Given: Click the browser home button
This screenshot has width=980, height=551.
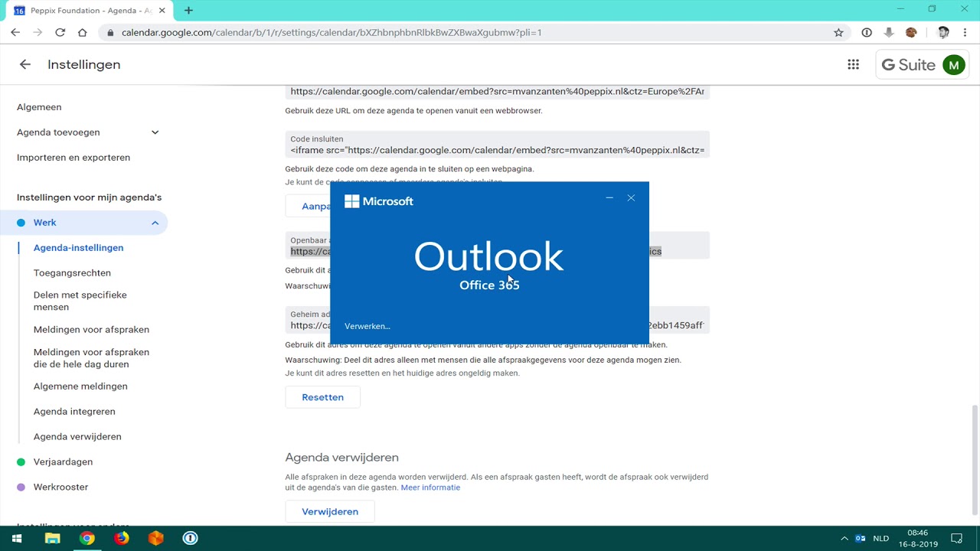Looking at the screenshot, I should click(82, 32).
